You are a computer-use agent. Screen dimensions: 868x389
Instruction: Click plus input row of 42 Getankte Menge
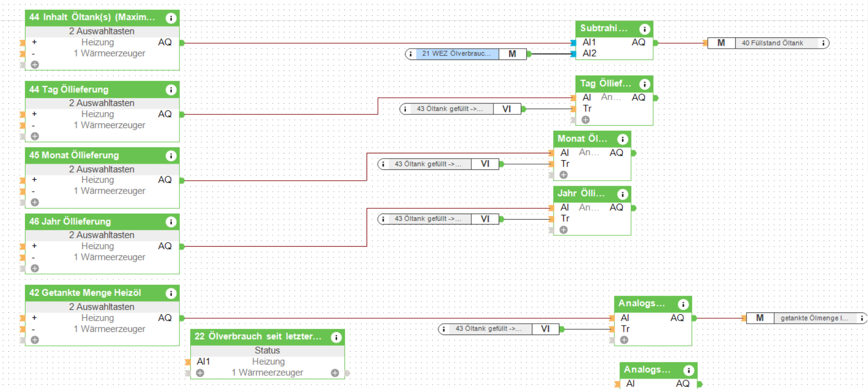tap(34, 318)
